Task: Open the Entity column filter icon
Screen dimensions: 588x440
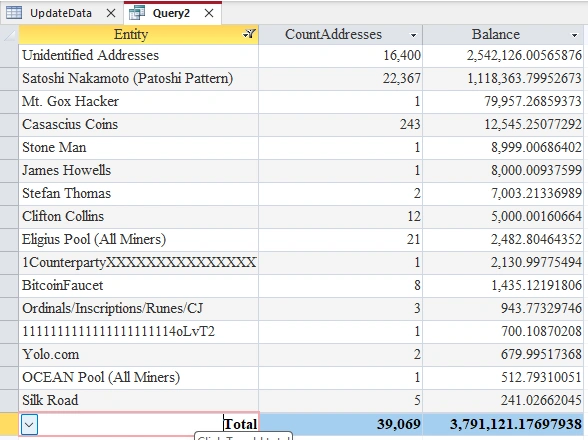Action: tap(249, 35)
